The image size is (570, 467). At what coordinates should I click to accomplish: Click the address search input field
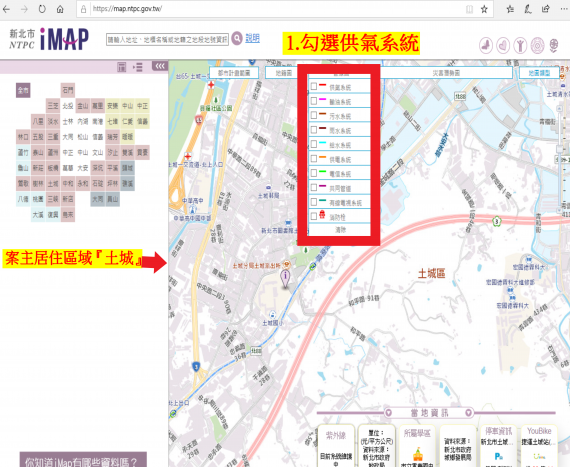pos(168,39)
